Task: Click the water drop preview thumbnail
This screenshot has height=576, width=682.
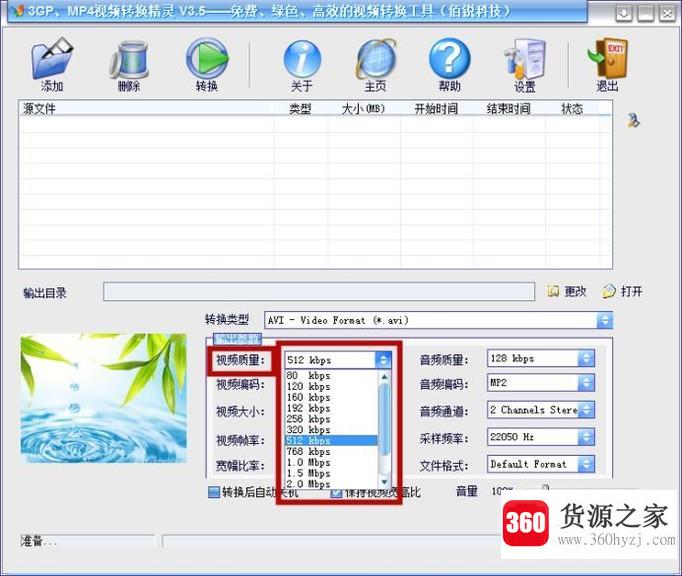Action: tap(104, 398)
